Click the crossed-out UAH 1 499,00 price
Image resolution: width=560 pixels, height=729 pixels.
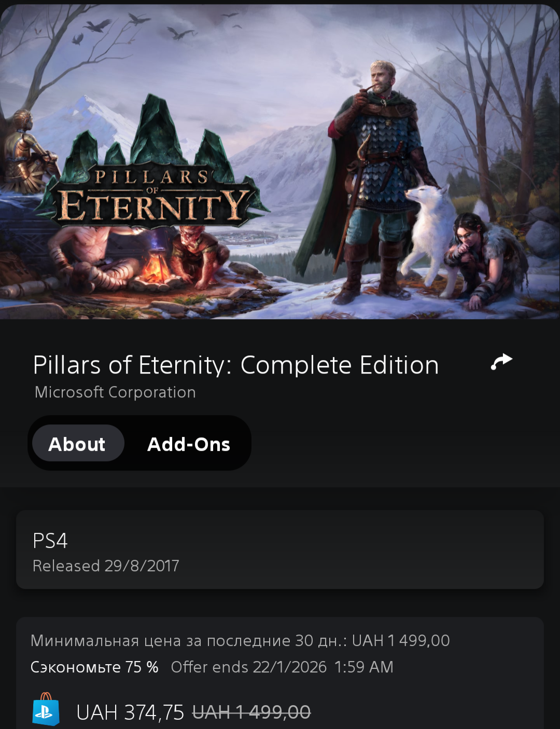click(251, 712)
